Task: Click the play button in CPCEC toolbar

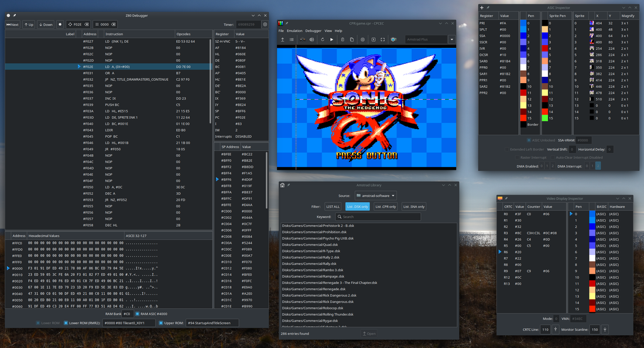Action: tap(331, 39)
